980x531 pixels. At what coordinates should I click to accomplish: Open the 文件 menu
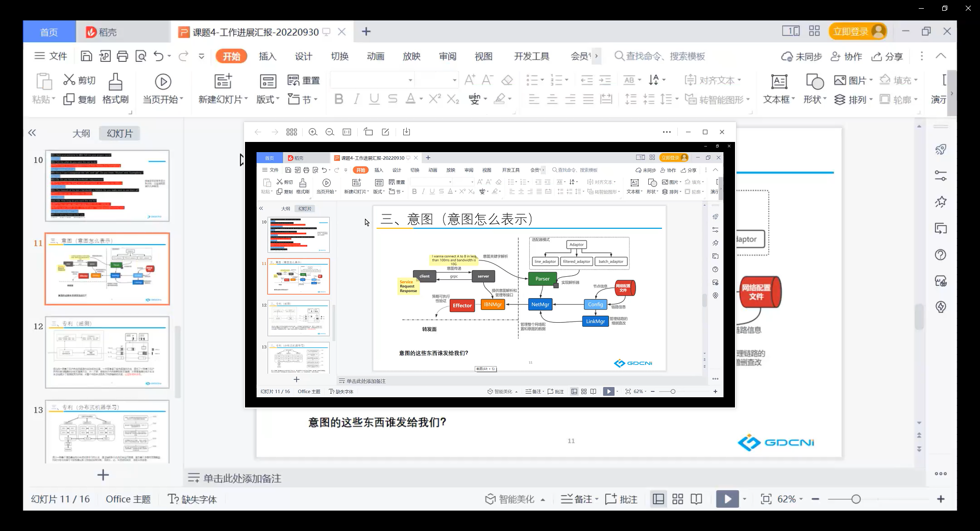(51, 56)
